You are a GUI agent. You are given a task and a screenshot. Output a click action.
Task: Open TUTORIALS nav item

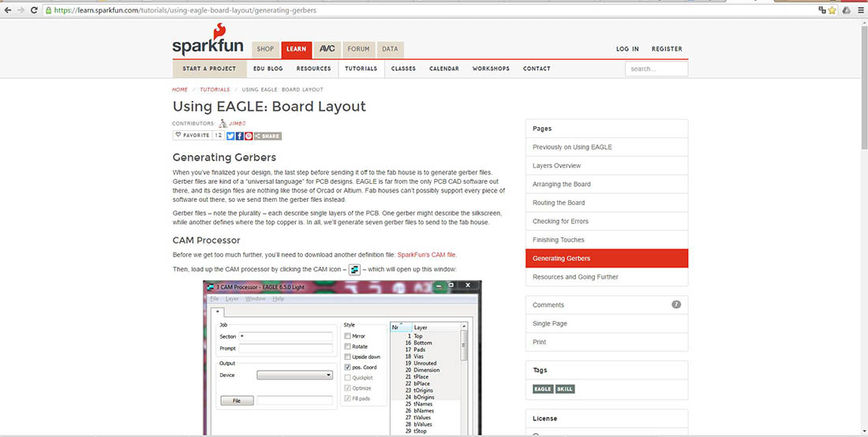click(361, 69)
